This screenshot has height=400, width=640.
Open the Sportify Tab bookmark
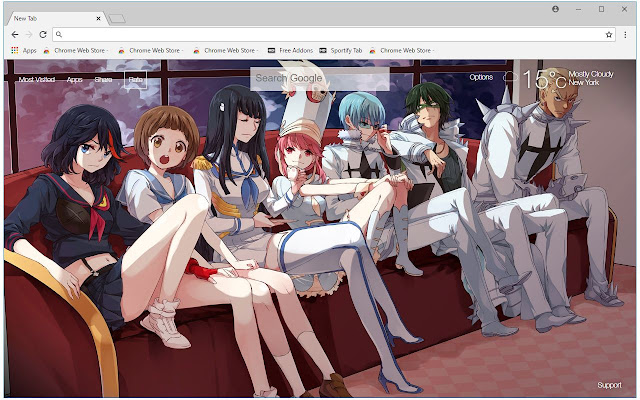341,51
